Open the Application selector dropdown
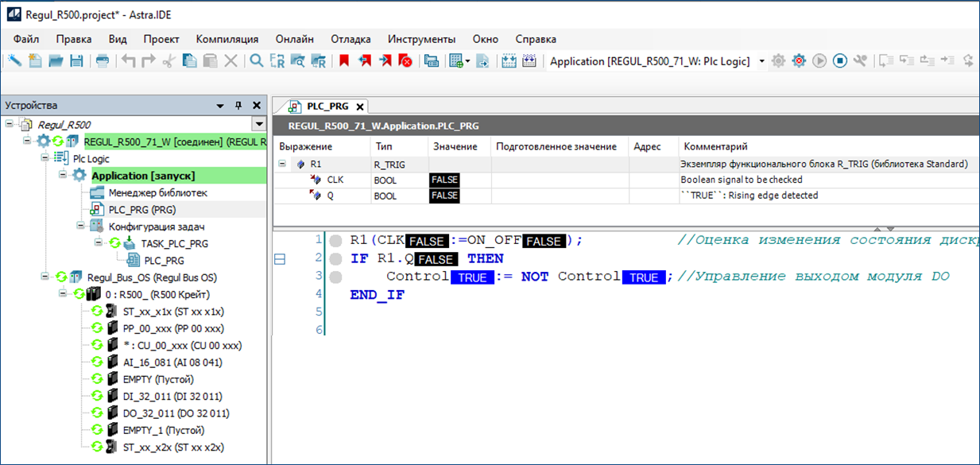Viewport: 980px width, 465px height. (761, 61)
